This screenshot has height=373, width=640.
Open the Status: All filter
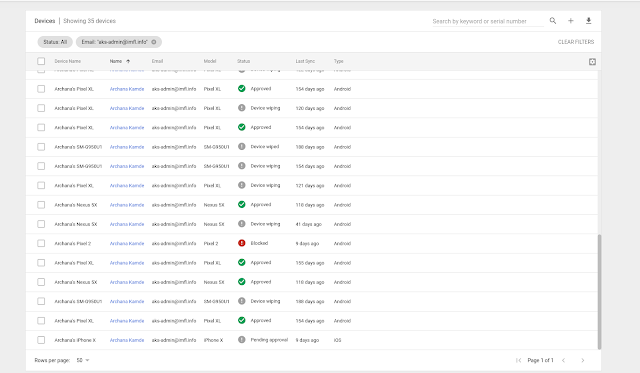[x=55, y=42]
